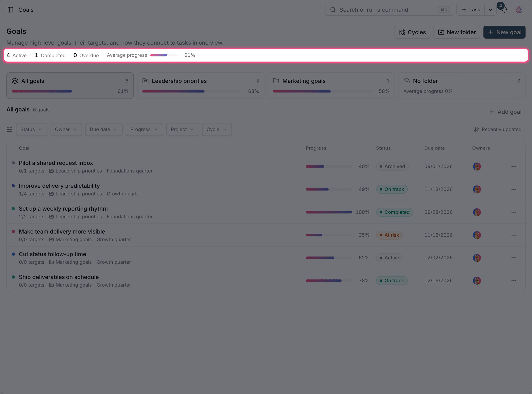Click owner avatar in Improve delivery predictability row
This screenshot has height=394, width=532.
pyautogui.click(x=477, y=189)
